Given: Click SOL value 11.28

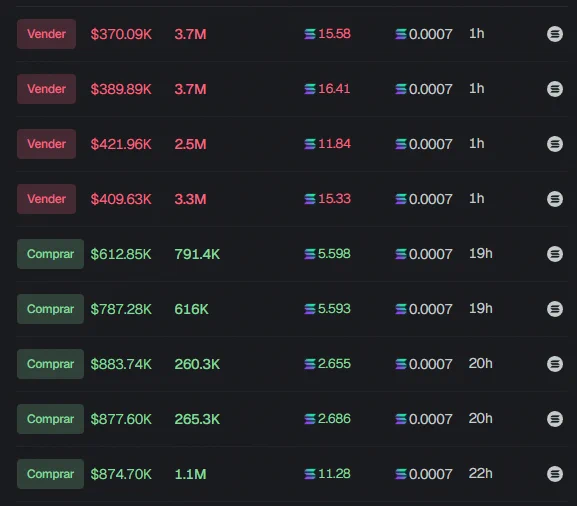Looking at the screenshot, I should pyautogui.click(x=334, y=474).
